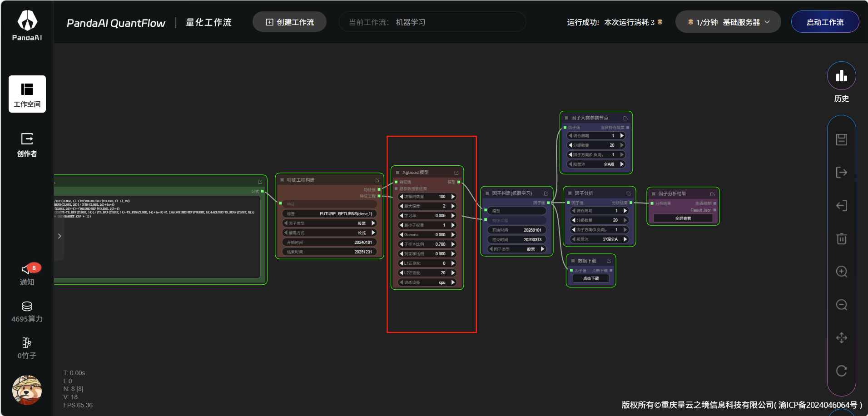
Task: Click 全屏查看 in 因子分析结果 node
Action: click(x=683, y=218)
